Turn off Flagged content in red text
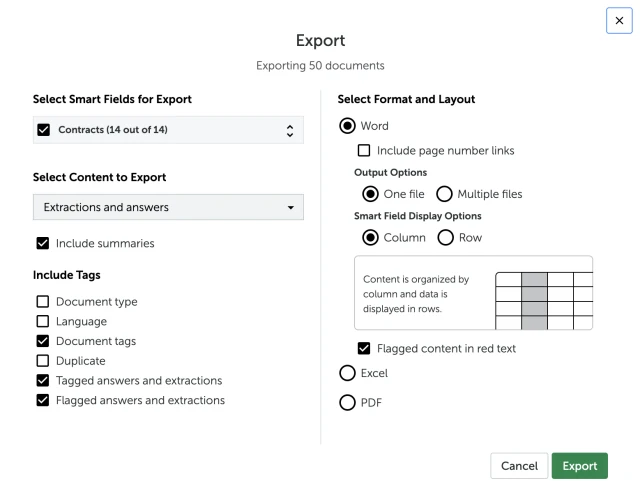The width and height of the screenshot is (640, 497). tap(365, 348)
